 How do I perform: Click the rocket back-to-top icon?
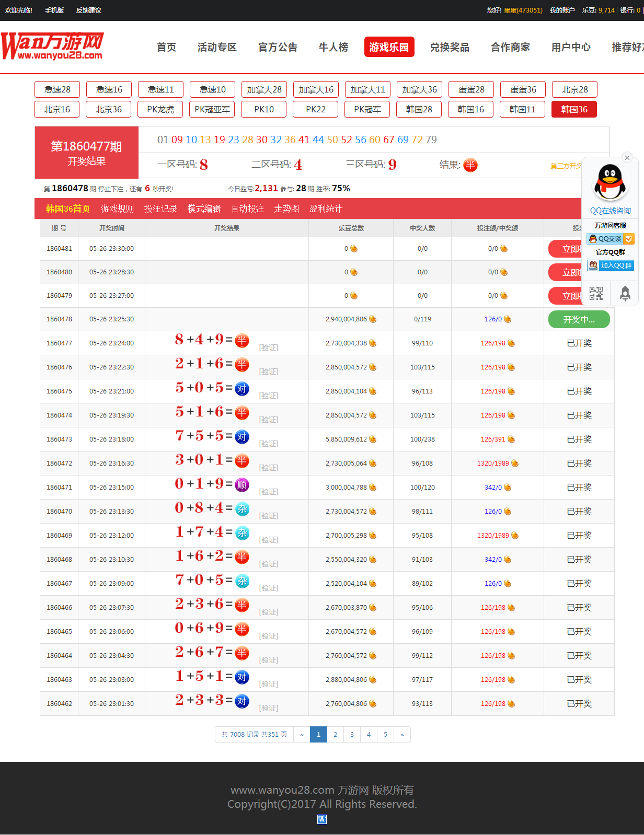click(x=625, y=293)
